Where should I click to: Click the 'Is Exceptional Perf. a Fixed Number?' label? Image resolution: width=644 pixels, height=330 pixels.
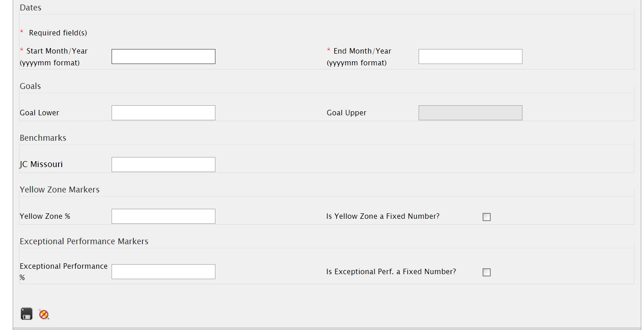coord(391,271)
